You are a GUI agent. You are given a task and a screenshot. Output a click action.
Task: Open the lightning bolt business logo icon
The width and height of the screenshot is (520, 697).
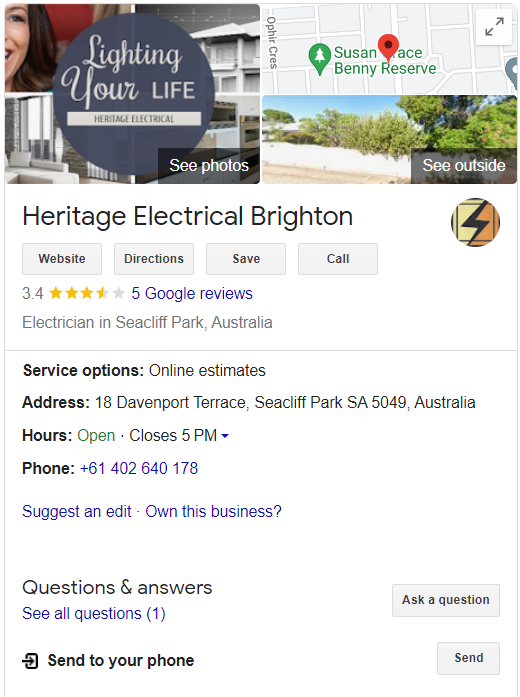pos(475,222)
